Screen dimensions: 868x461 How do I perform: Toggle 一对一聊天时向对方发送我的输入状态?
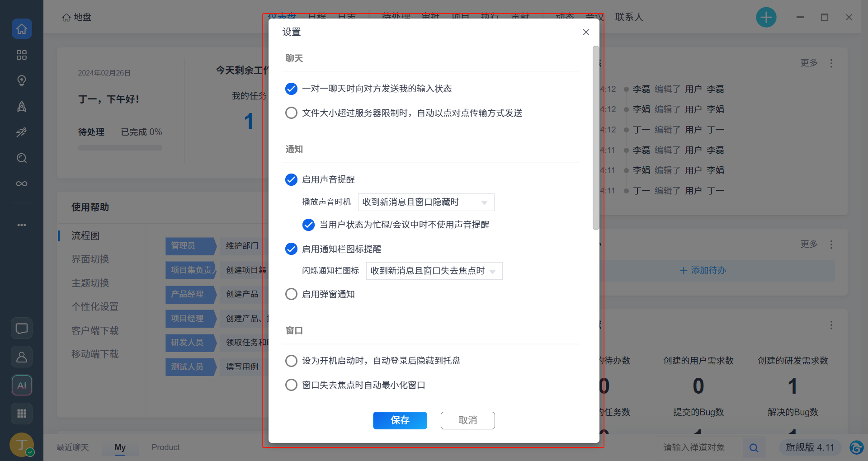[x=291, y=89]
